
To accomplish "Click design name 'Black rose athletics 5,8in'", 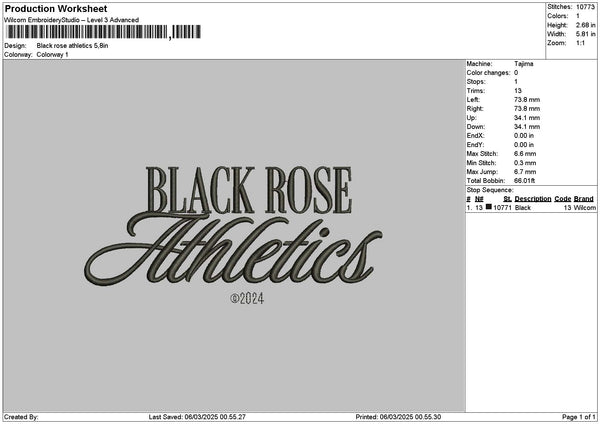I will (72, 46).
